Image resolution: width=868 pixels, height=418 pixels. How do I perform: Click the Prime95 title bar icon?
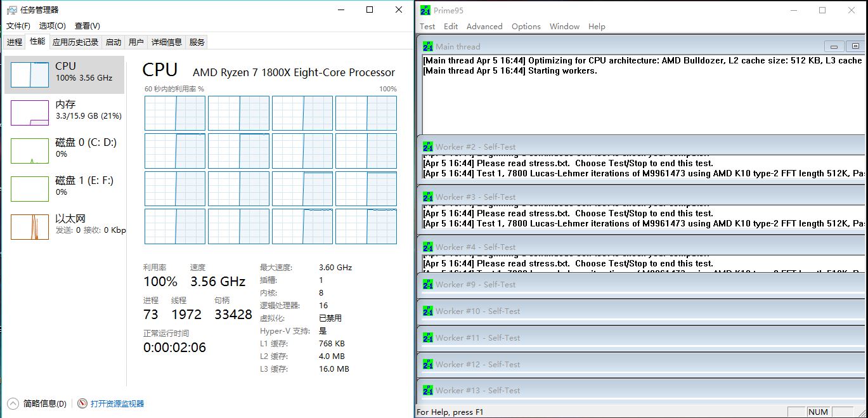click(x=426, y=10)
